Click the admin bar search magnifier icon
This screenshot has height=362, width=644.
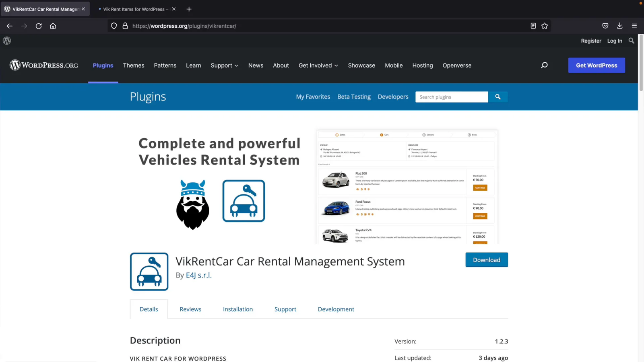(x=631, y=41)
